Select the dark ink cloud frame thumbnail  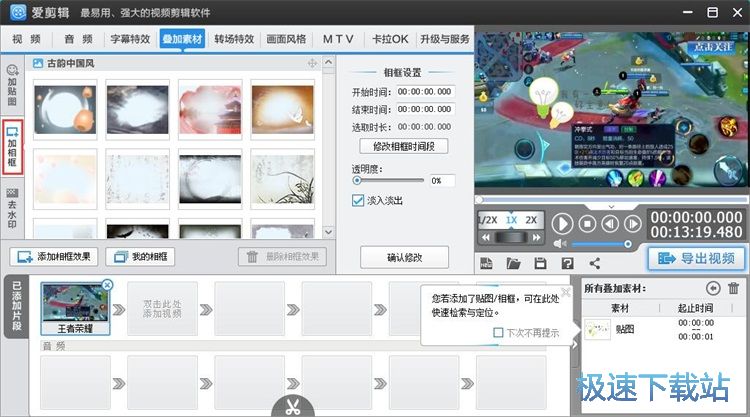[x=138, y=110]
